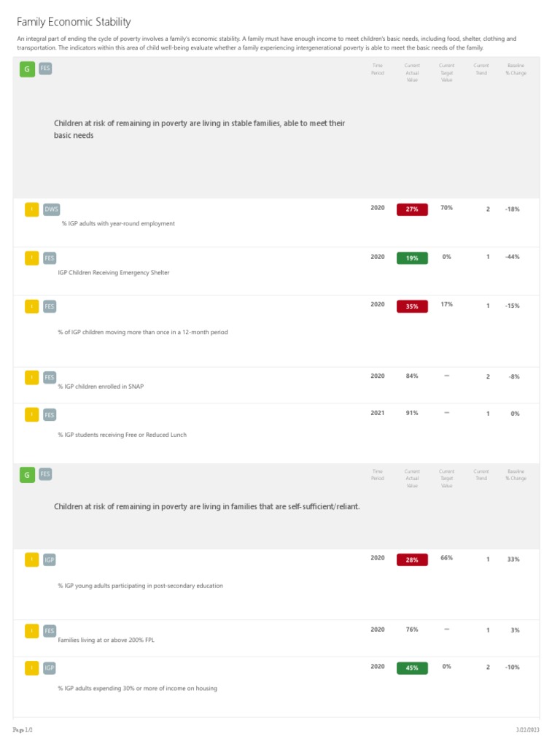The height and width of the screenshot is (747, 560).
Task: Click the red 27% actual value badge
Action: pyautogui.click(x=413, y=209)
